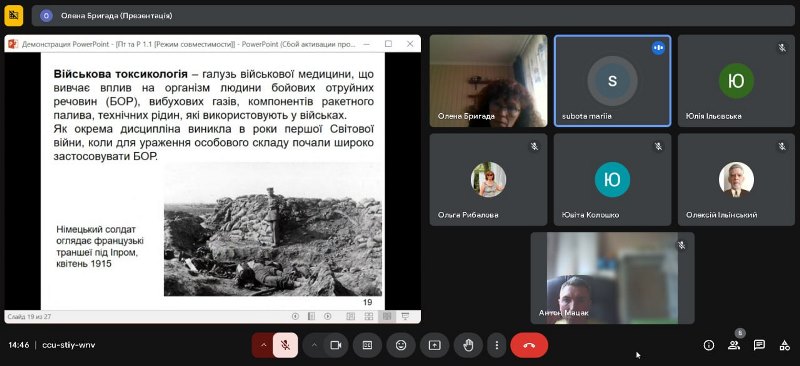This screenshot has height=366, width=800.
Task: Select Ювіта Колошко participant tile
Action: 612,180
